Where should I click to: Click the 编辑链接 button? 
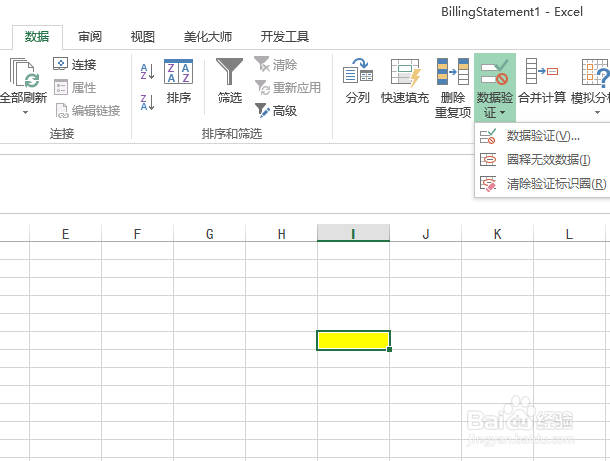click(x=87, y=111)
